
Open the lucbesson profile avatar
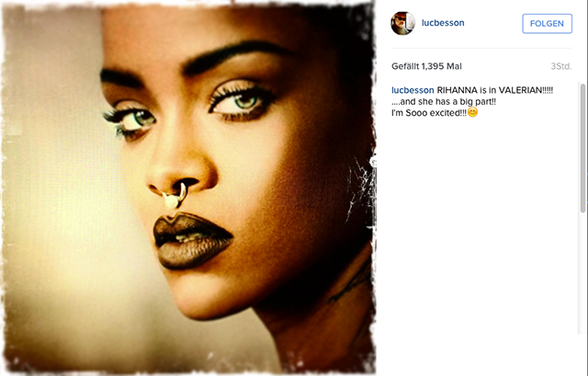[x=403, y=23]
